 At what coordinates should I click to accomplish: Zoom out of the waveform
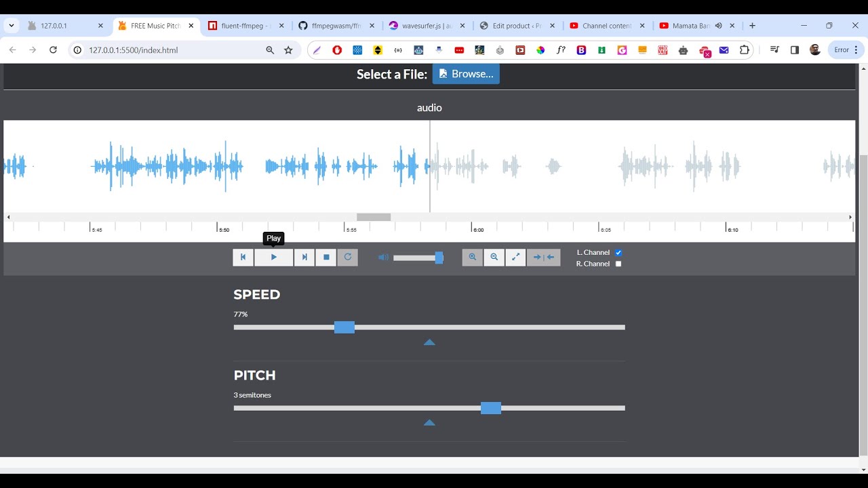(494, 258)
